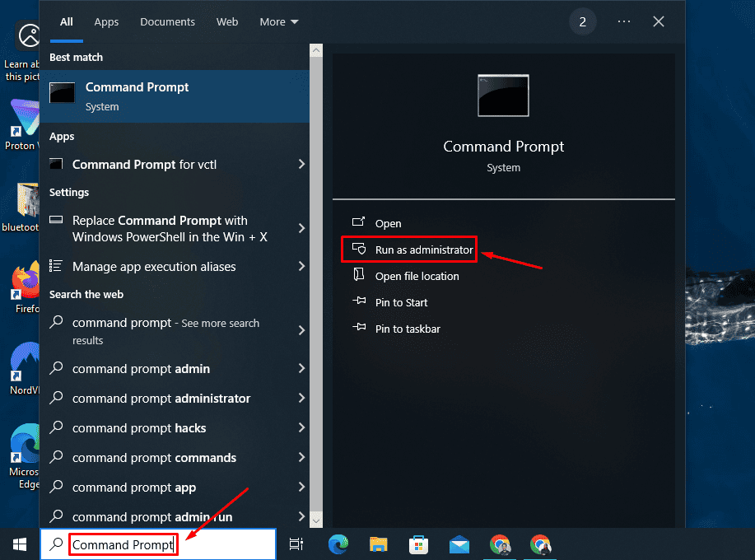Click the results list scrollbar thumb
Screen dimensions: 755x560
tap(316, 285)
